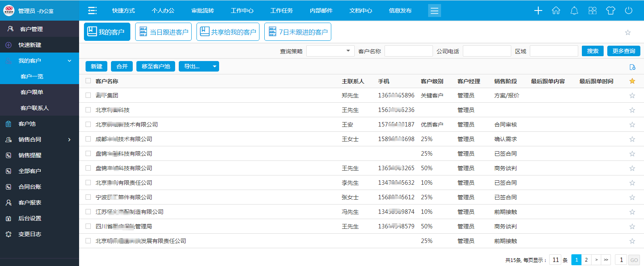Viewport: 644px width, 266px height.
Task: Click the 新建 button
Action: click(96, 66)
